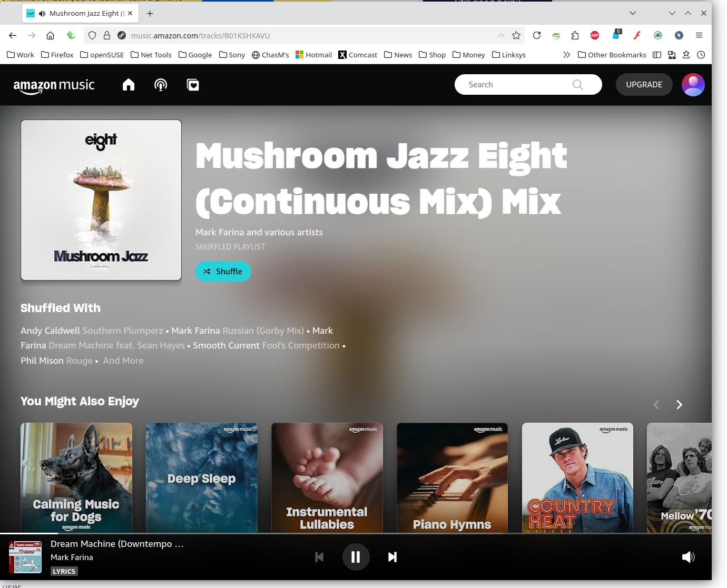Click the browser back arrow

point(13,35)
